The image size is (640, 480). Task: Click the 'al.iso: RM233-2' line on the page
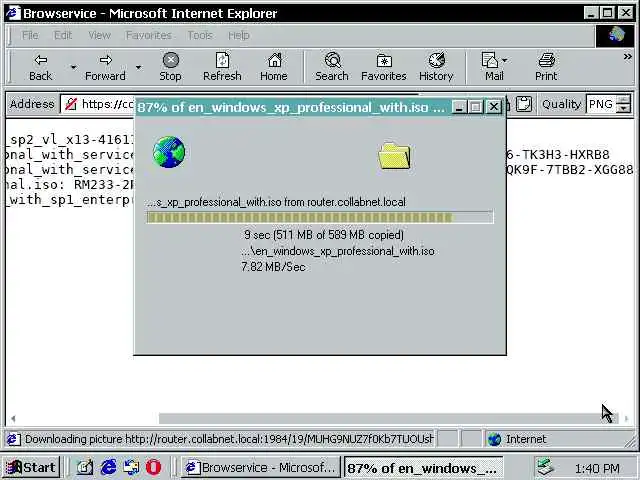(69, 184)
